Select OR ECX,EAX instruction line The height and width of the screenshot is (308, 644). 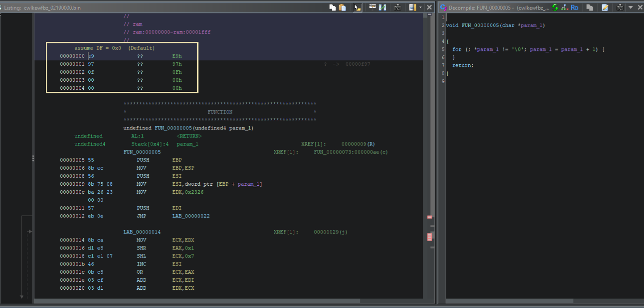tap(165, 273)
